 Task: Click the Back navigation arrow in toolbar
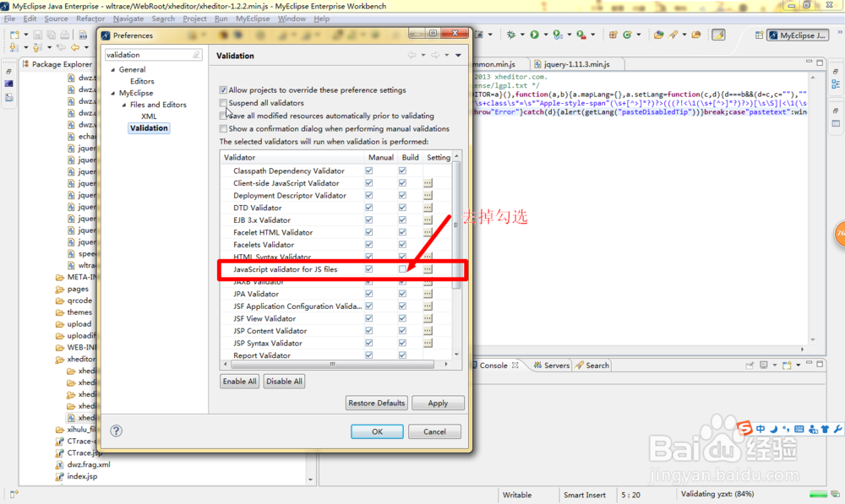(75, 47)
